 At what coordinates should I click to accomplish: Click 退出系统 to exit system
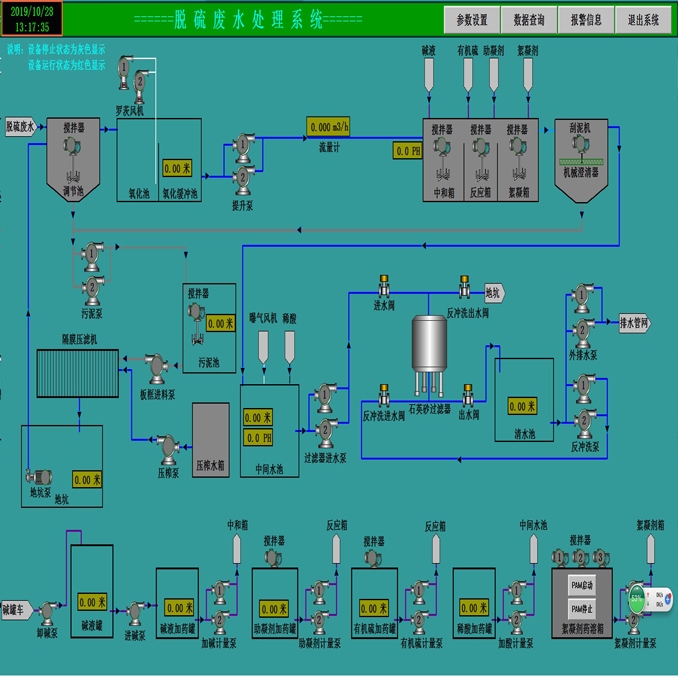coord(643,19)
